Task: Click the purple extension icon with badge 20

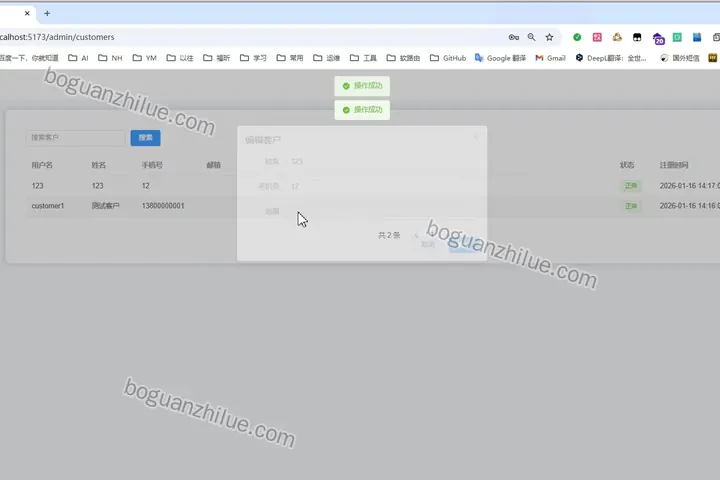Action: click(658, 38)
